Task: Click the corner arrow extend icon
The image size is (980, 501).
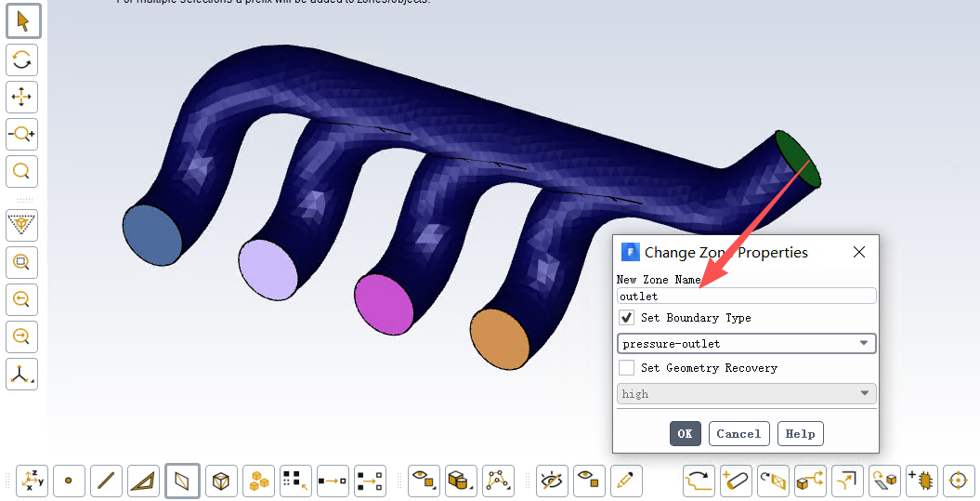Action: coord(847,481)
